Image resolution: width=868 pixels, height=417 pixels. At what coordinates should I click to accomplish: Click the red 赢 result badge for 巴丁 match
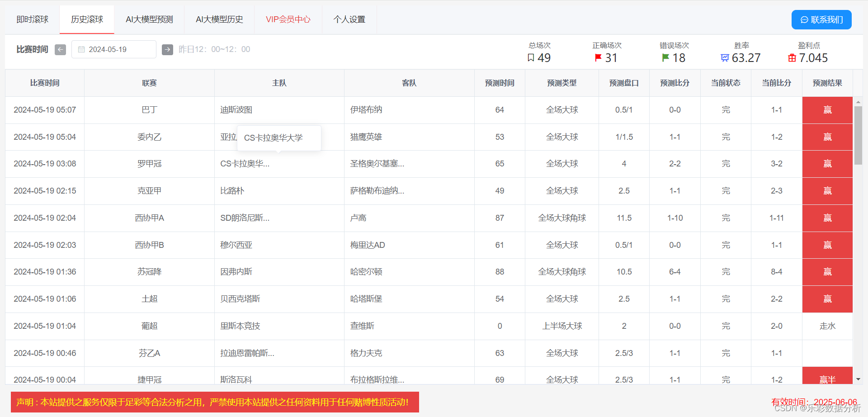point(827,110)
